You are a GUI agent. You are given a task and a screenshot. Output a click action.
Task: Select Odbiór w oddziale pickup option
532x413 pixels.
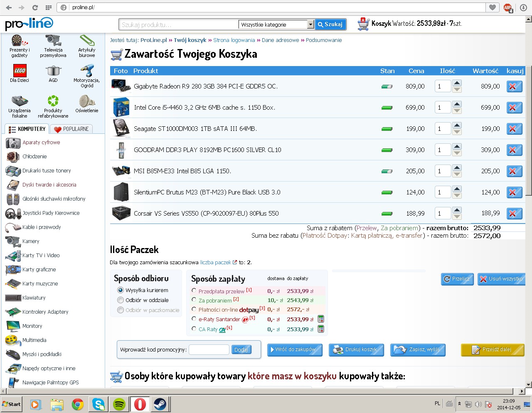[x=121, y=300]
